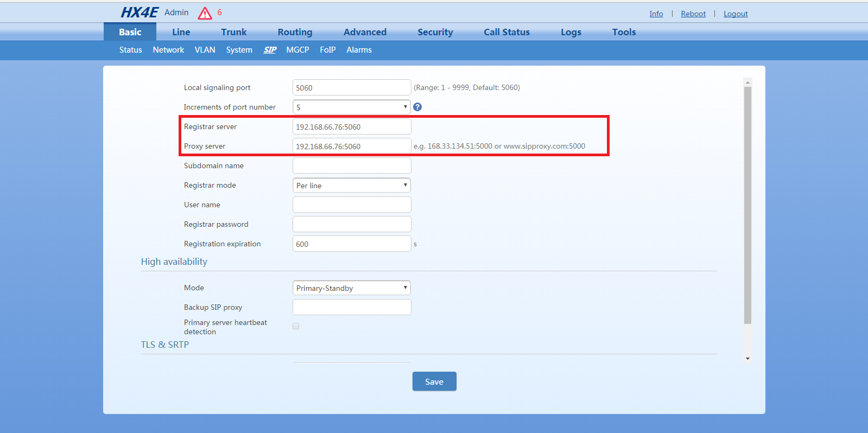Open the Security tab
This screenshot has width=868, height=433.
coord(435,32)
